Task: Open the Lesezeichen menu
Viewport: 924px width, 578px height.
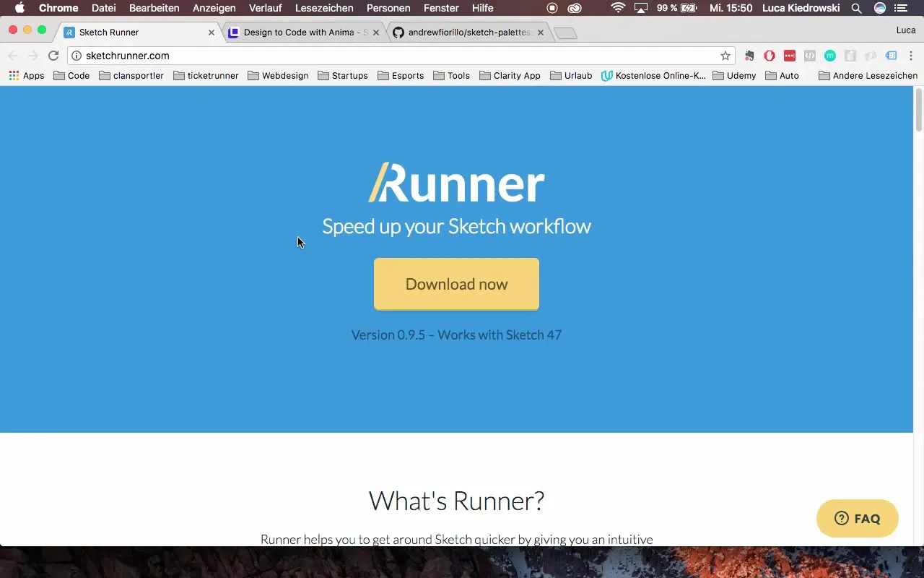Action: click(x=325, y=8)
